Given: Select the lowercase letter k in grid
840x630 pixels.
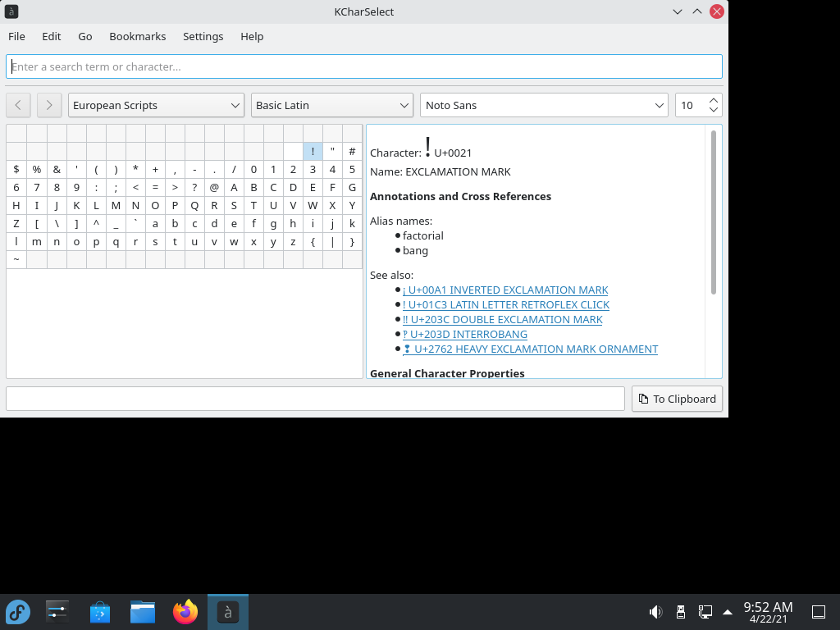Looking at the screenshot, I should [352, 224].
